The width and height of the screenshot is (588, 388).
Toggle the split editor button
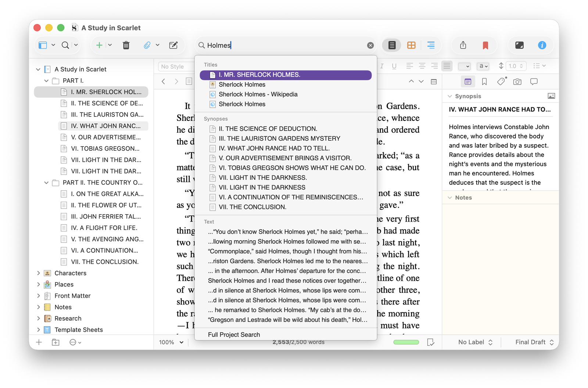(x=434, y=82)
